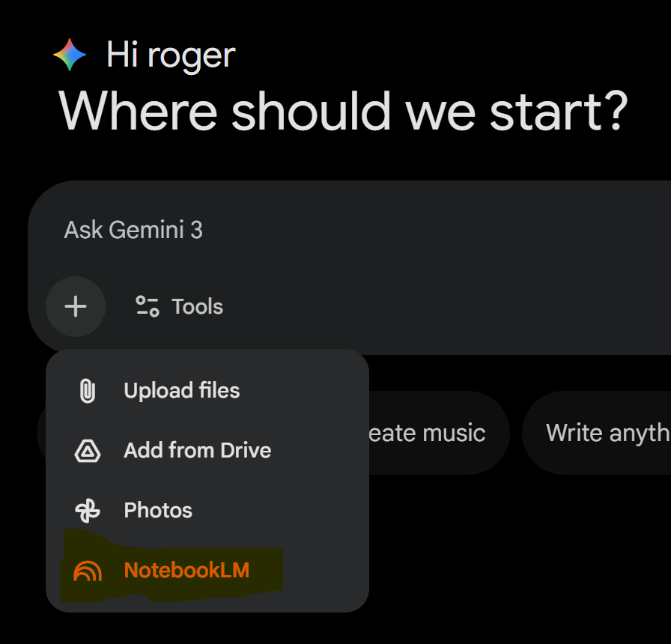This screenshot has height=644, width=671.
Task: Click the Hi roger greeting text
Action: [171, 55]
